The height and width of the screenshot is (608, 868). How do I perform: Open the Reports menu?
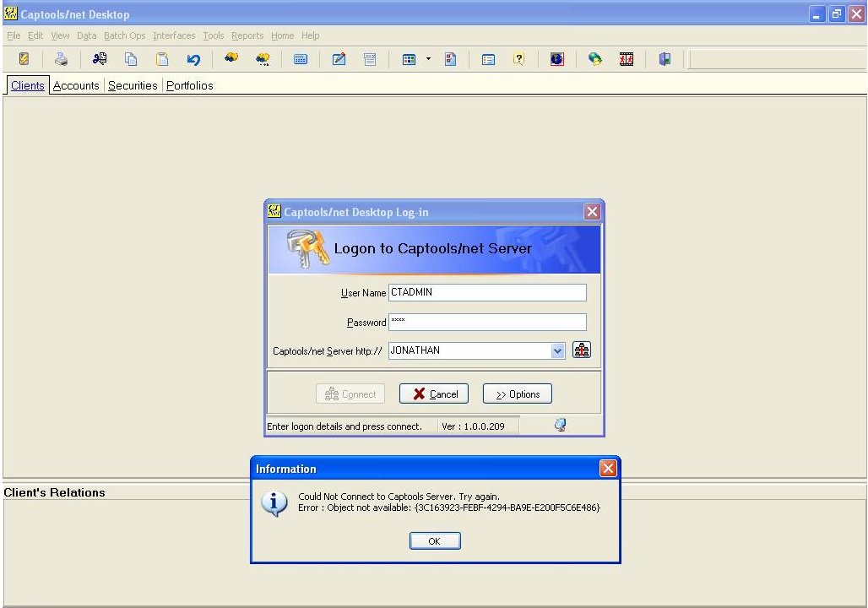coord(247,35)
